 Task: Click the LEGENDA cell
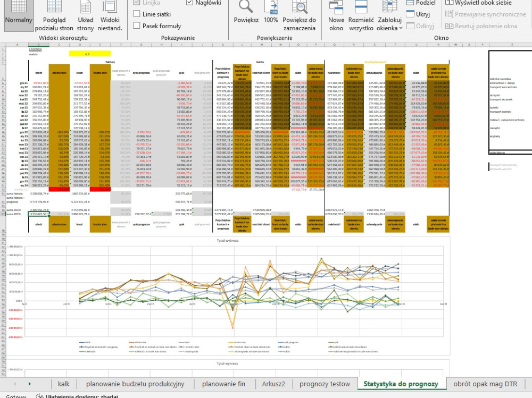coord(35,49)
